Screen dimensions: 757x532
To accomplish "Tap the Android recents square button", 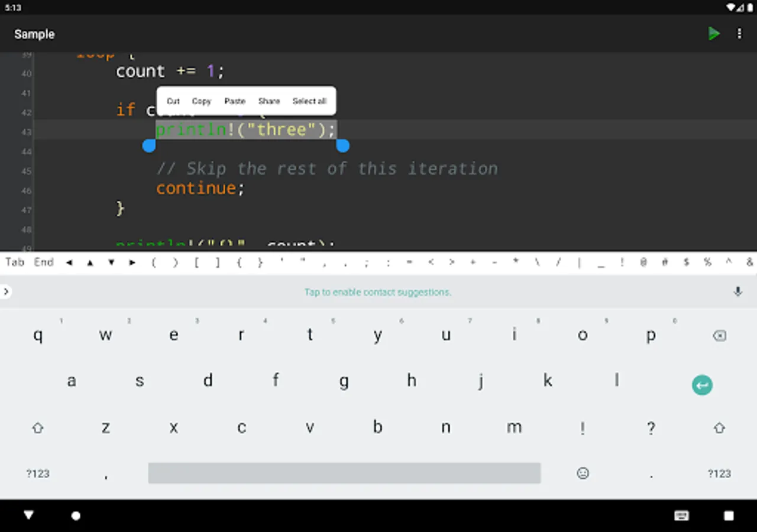I will tap(729, 516).
